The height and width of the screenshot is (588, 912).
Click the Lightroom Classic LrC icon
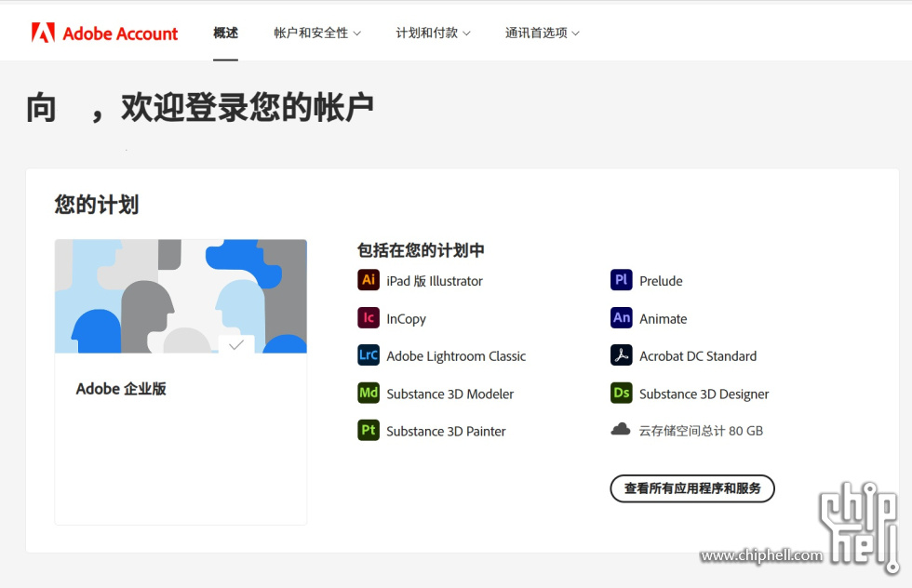point(369,354)
